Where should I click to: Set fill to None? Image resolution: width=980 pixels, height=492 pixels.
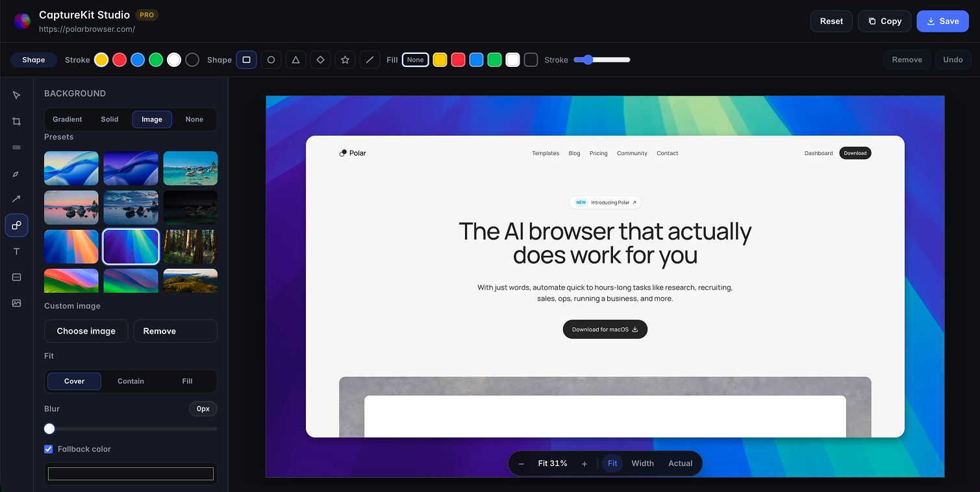(x=416, y=60)
